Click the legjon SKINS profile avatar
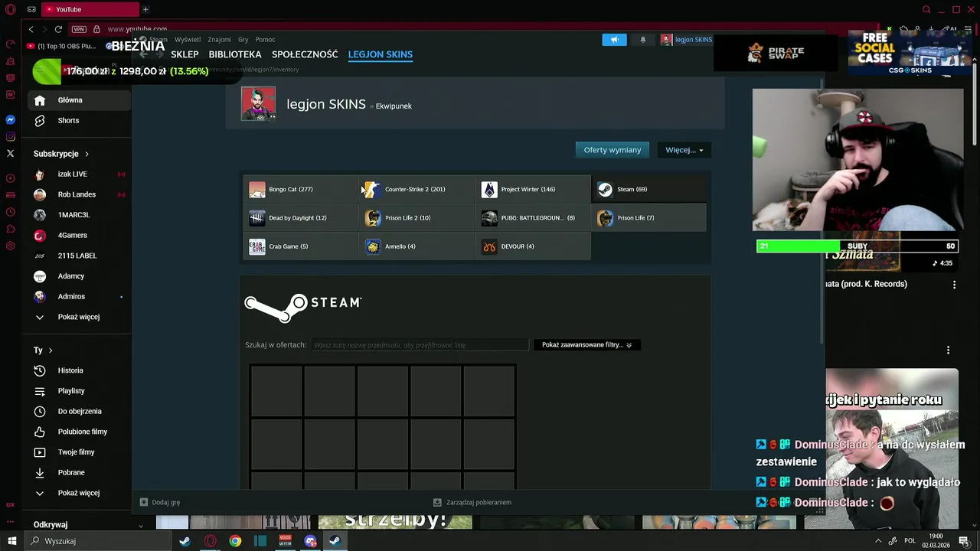This screenshot has height=551, width=980. click(x=258, y=104)
